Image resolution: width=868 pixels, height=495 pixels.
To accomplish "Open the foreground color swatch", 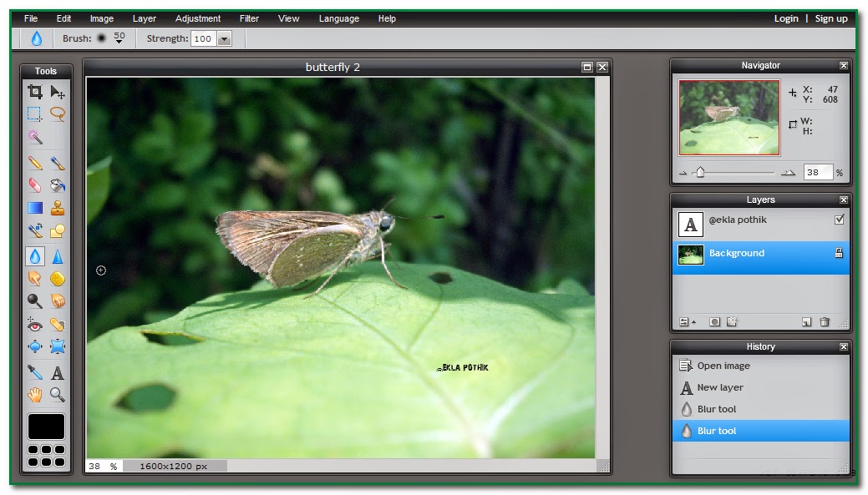I will coord(45,427).
